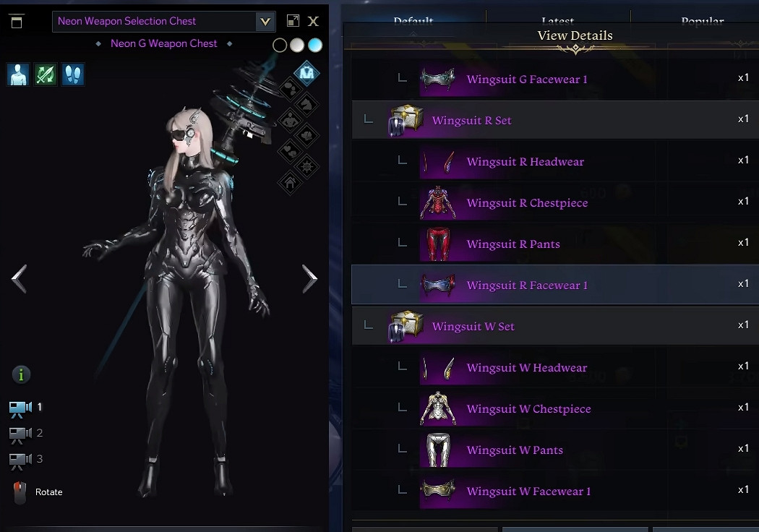Select the outfit avatar diamond icon
Viewport: 759px width, 532px height.
coord(307,73)
